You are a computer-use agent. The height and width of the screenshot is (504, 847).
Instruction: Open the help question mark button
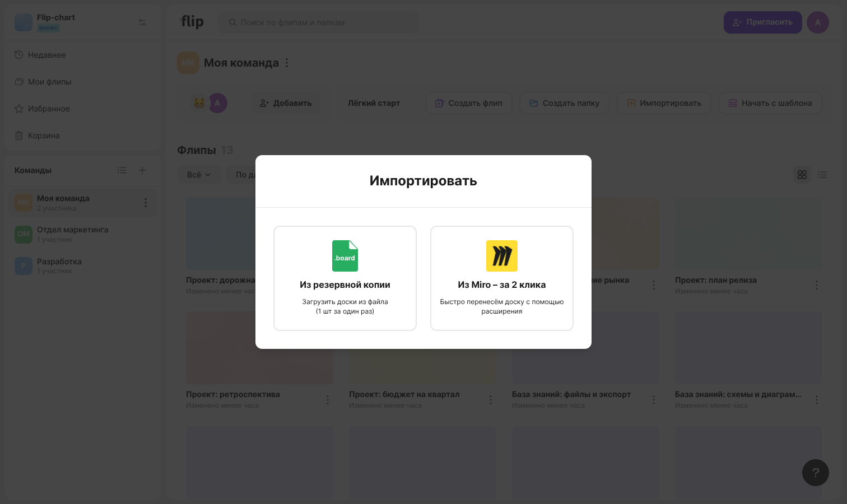tap(816, 473)
